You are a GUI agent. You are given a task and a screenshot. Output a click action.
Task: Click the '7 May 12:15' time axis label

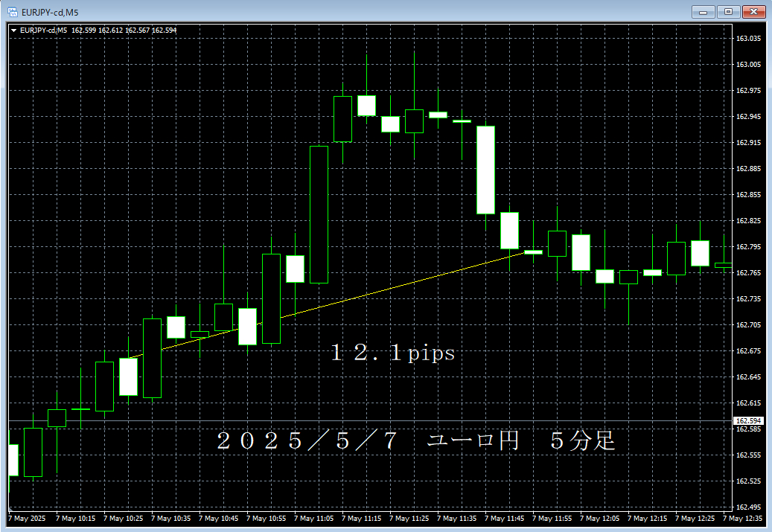coord(648,518)
